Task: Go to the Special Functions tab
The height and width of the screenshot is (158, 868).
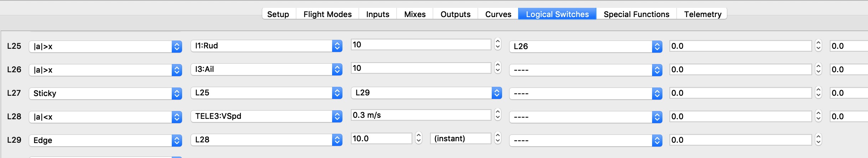Action: [x=636, y=14]
